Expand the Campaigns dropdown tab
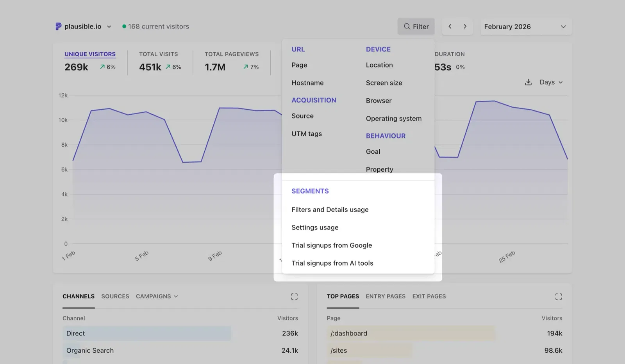The width and height of the screenshot is (625, 364). tap(157, 297)
